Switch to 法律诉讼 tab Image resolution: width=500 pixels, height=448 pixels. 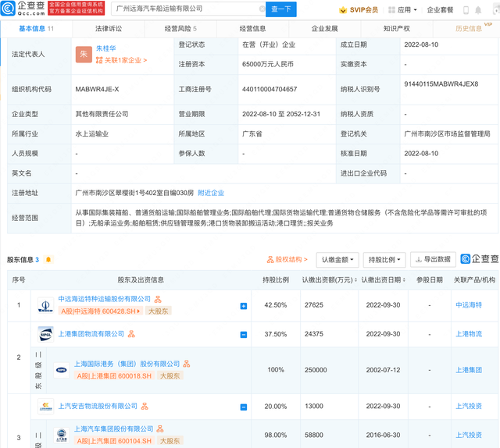pyautogui.click(x=109, y=29)
